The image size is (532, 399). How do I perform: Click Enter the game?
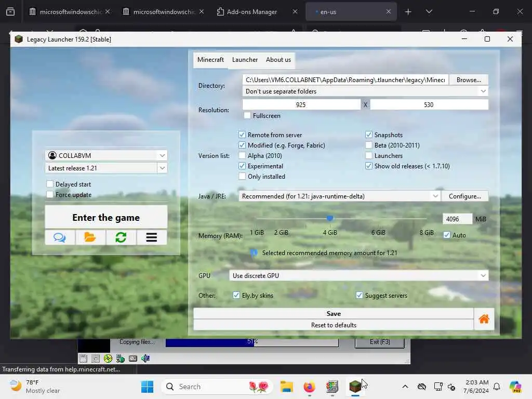(x=106, y=217)
